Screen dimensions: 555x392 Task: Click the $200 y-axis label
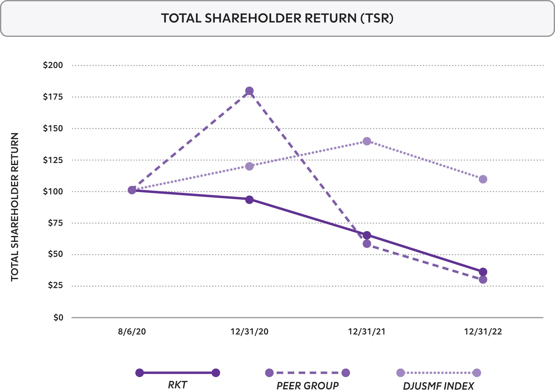tap(53, 65)
